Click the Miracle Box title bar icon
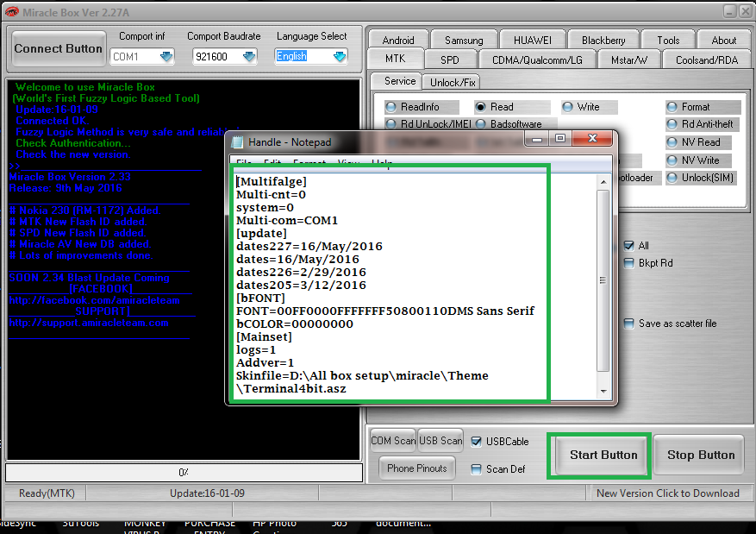The width and height of the screenshot is (756, 534). (x=11, y=11)
